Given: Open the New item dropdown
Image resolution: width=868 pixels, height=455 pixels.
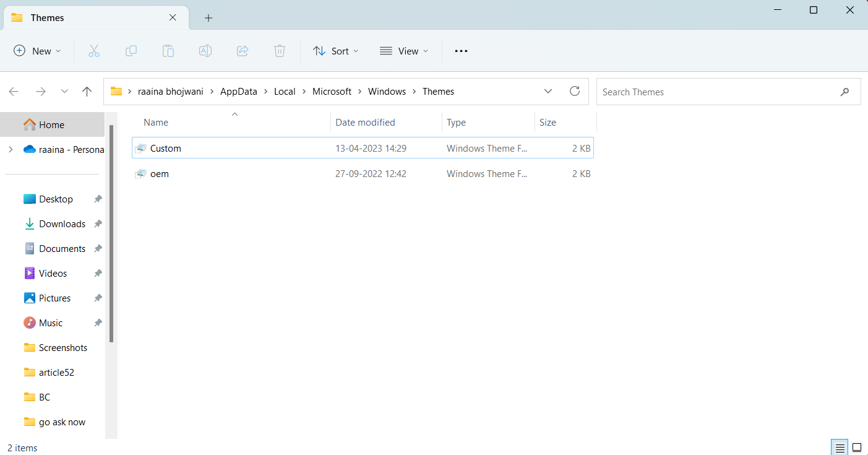Looking at the screenshot, I should point(37,51).
